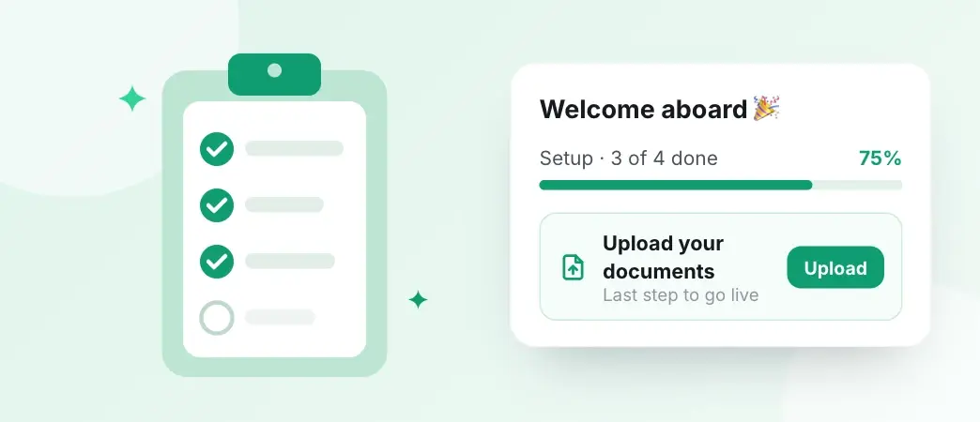The width and height of the screenshot is (980, 422).
Task: Click the party popper emoji
Action: tap(766, 108)
